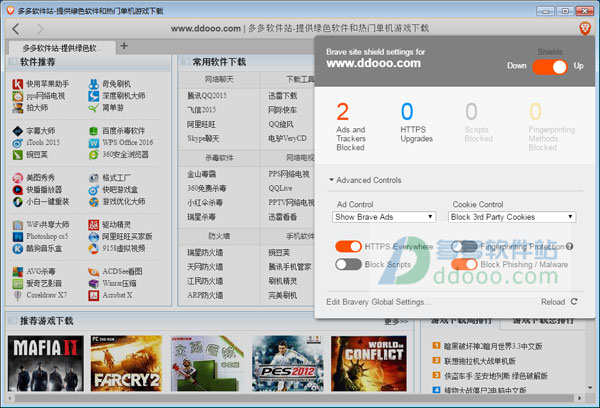
Task: Open the Cookie Control dropdown
Action: [x=512, y=217]
